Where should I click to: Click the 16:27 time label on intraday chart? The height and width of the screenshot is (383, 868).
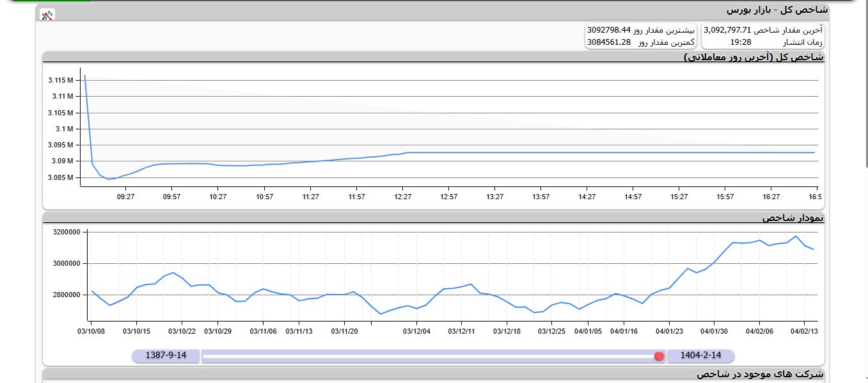[771, 197]
